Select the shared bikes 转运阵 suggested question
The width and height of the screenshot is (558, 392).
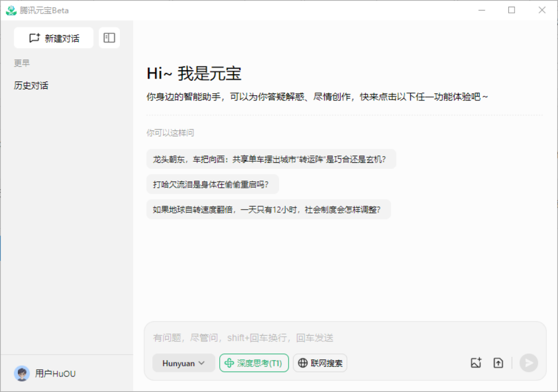pyautogui.click(x=271, y=159)
